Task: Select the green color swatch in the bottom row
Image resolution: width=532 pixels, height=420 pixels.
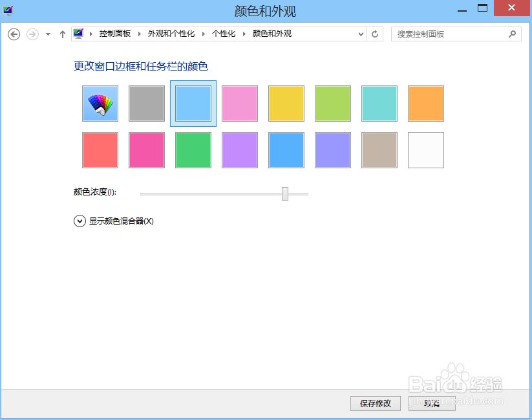Action: point(193,149)
